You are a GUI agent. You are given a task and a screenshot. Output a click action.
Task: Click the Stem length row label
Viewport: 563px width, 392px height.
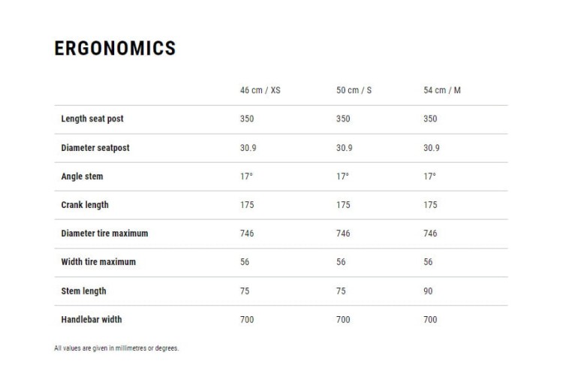click(x=83, y=291)
